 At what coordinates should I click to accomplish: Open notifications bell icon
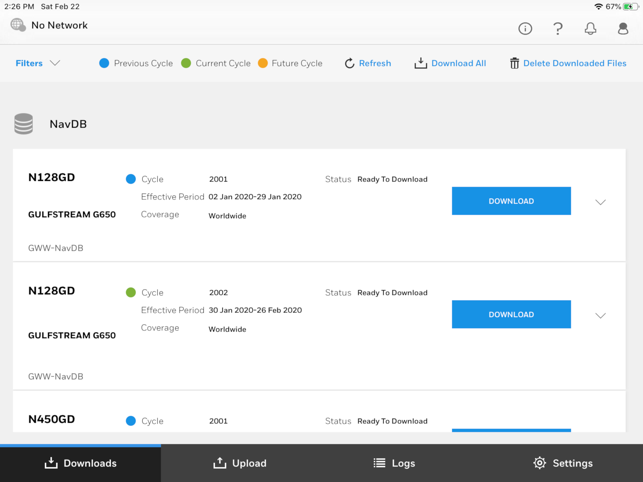[x=591, y=28]
